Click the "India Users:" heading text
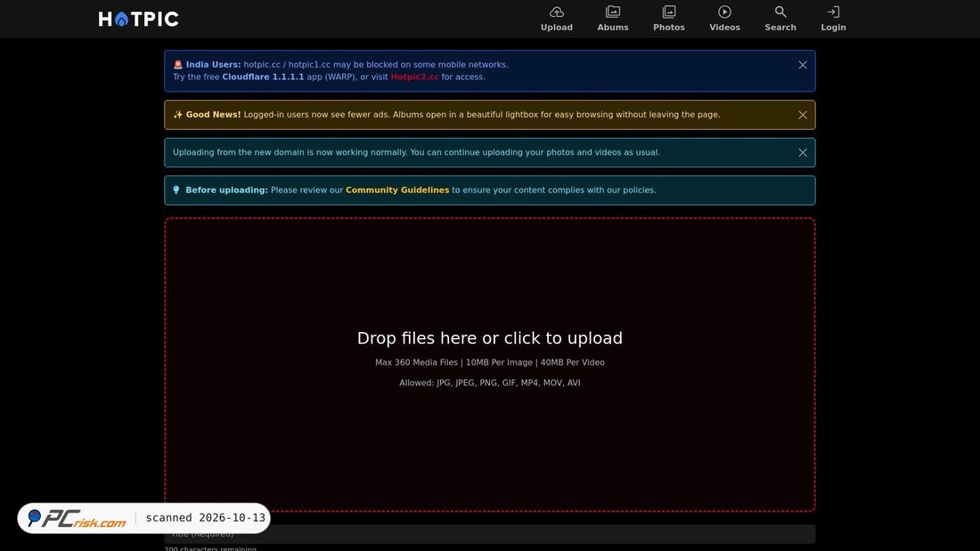Image resolution: width=980 pixels, height=551 pixels. click(x=213, y=64)
